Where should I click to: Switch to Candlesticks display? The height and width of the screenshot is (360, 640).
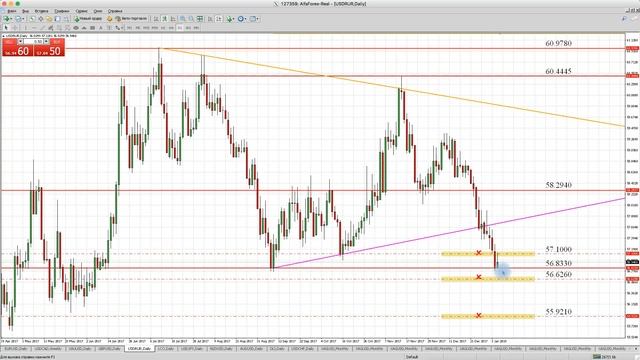tap(164, 19)
